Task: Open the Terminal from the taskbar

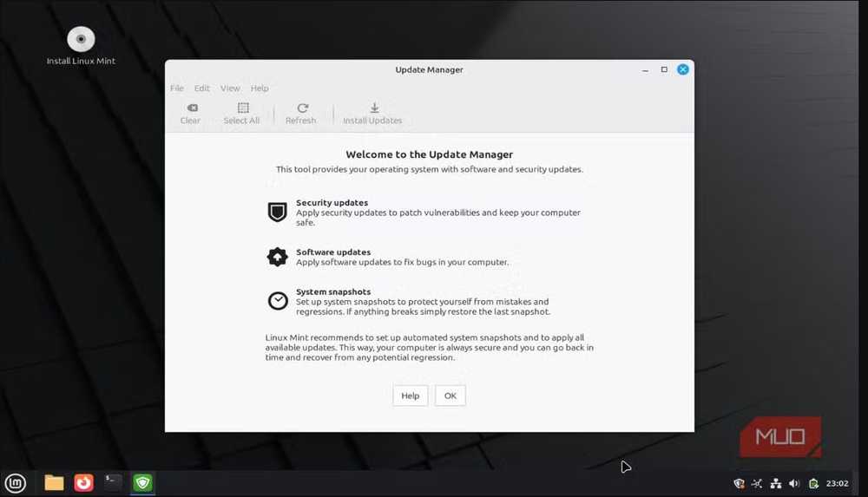Action: [x=113, y=482]
